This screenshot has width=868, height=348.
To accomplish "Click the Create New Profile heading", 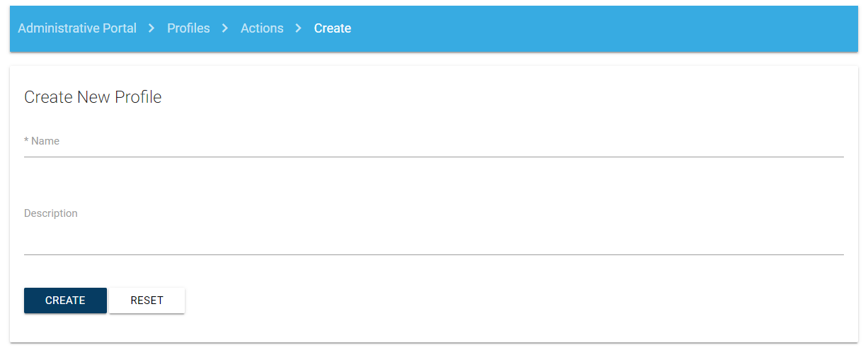I will (x=93, y=97).
